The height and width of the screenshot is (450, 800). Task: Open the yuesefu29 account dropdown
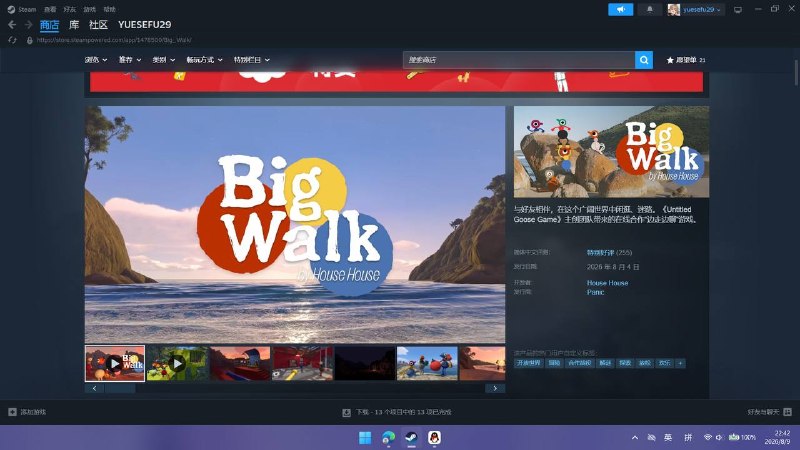pyautogui.click(x=702, y=10)
